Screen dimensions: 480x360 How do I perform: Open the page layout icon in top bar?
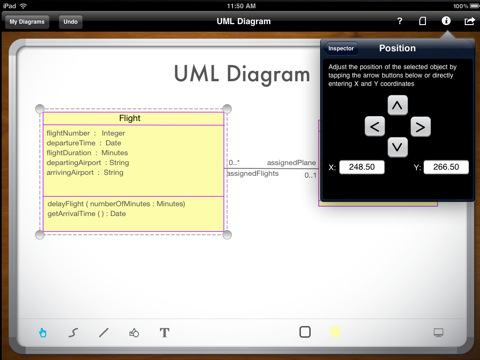(x=422, y=21)
